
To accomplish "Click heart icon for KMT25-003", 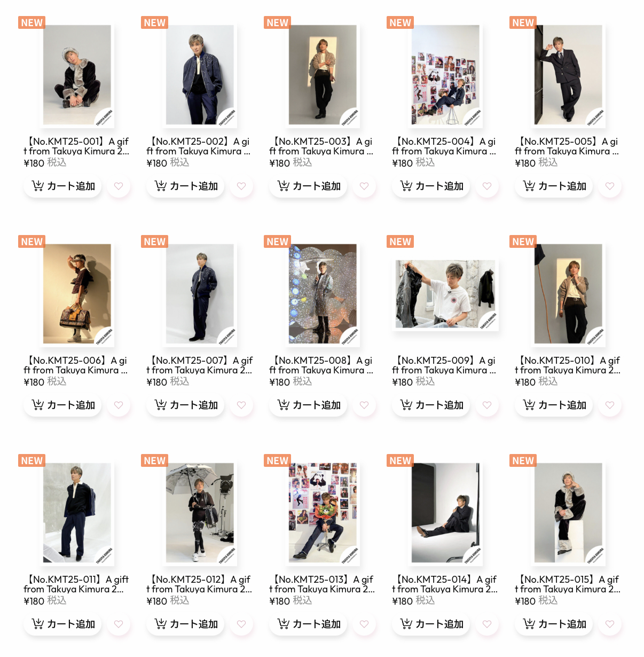I will pyautogui.click(x=364, y=186).
